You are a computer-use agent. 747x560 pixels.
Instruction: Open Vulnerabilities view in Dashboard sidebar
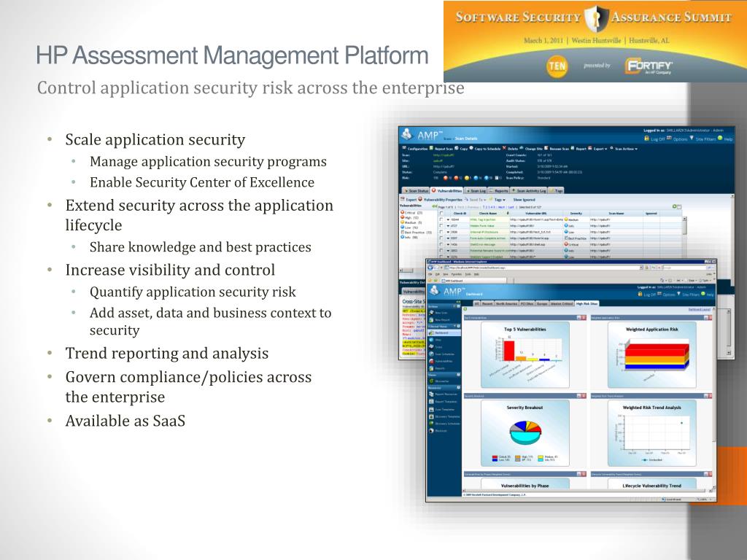click(x=441, y=361)
